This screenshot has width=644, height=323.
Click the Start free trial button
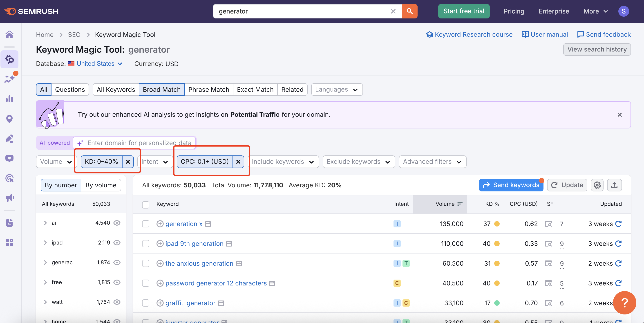[x=464, y=11]
